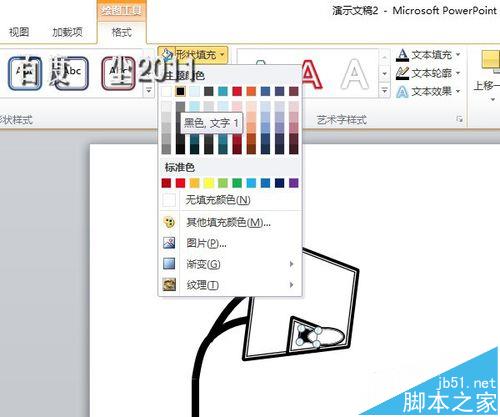
Task: Select standard yellow color swatch
Action: 209,183
